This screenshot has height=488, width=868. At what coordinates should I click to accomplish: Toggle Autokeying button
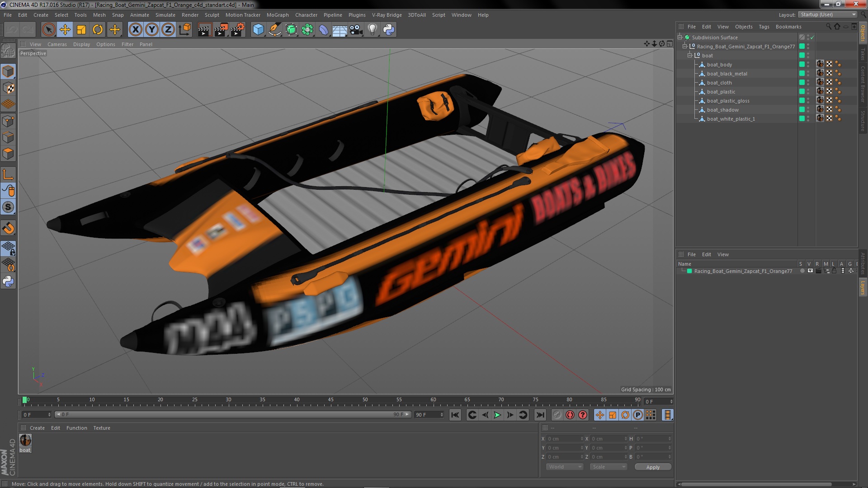[570, 415]
